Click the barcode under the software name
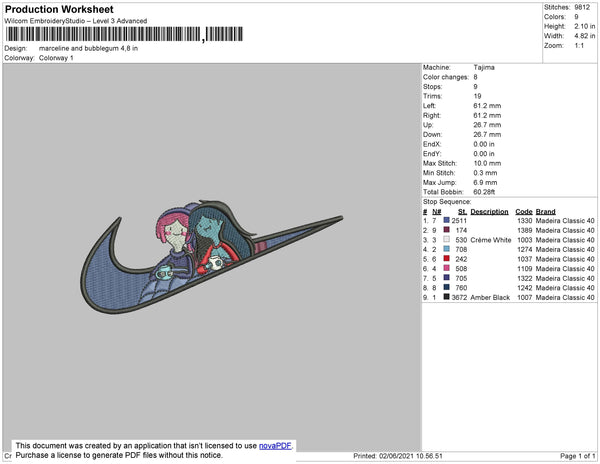This screenshot has height=464, width=600. (124, 34)
